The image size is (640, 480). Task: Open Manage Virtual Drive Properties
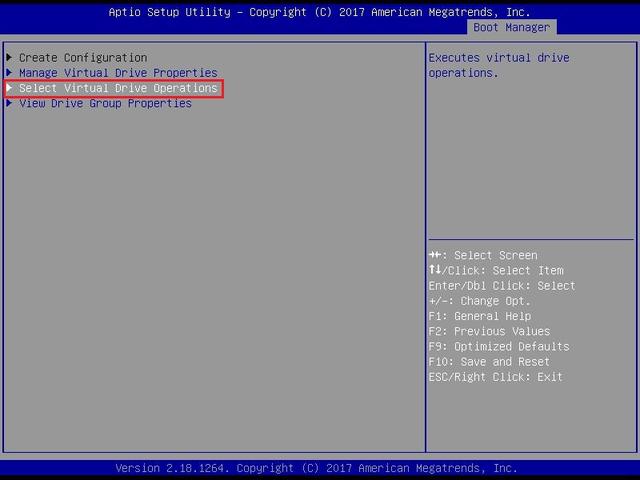118,73
